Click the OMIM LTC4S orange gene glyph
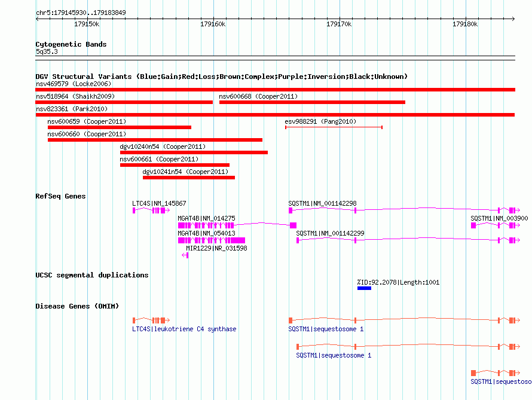The height and width of the screenshot is (400, 532). (151, 320)
